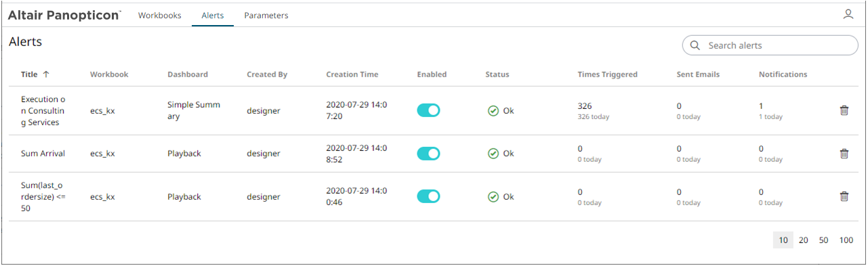868x266 pixels.
Task: Show 100 alerts per page
Action: (x=846, y=240)
